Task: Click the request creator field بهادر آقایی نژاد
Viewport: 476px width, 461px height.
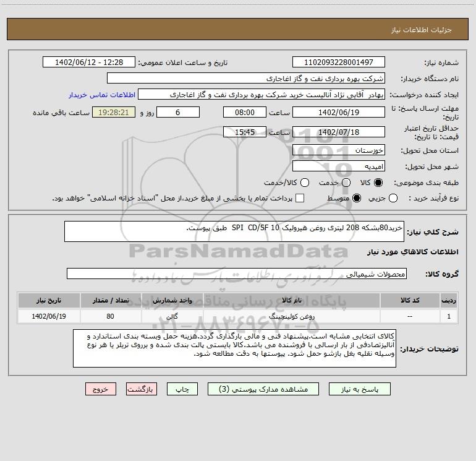Action: [261, 94]
